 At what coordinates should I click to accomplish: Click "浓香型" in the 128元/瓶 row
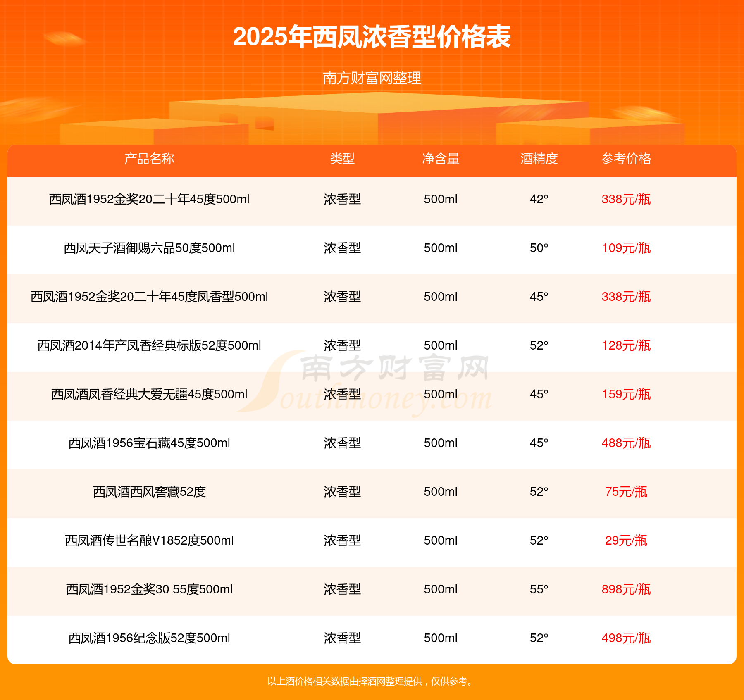point(342,345)
